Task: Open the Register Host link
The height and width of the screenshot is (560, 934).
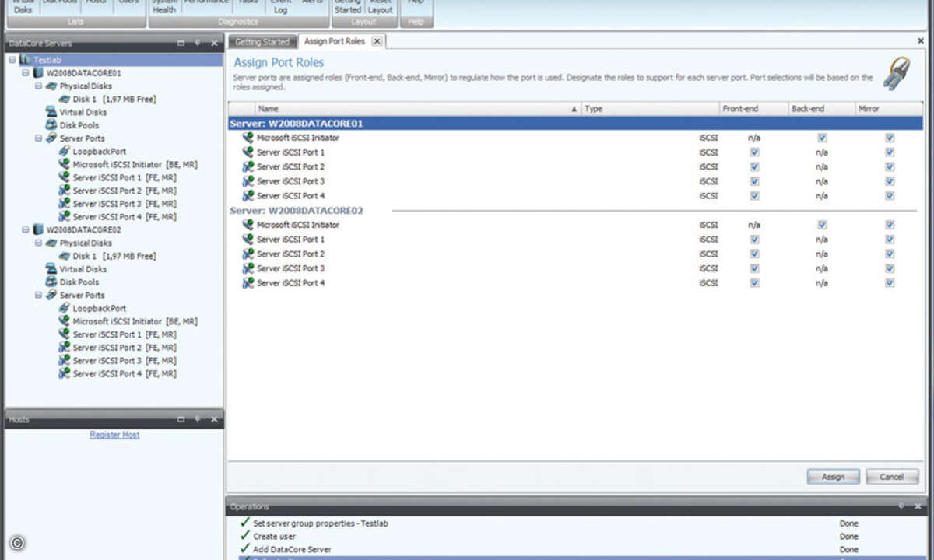Action: (114, 435)
